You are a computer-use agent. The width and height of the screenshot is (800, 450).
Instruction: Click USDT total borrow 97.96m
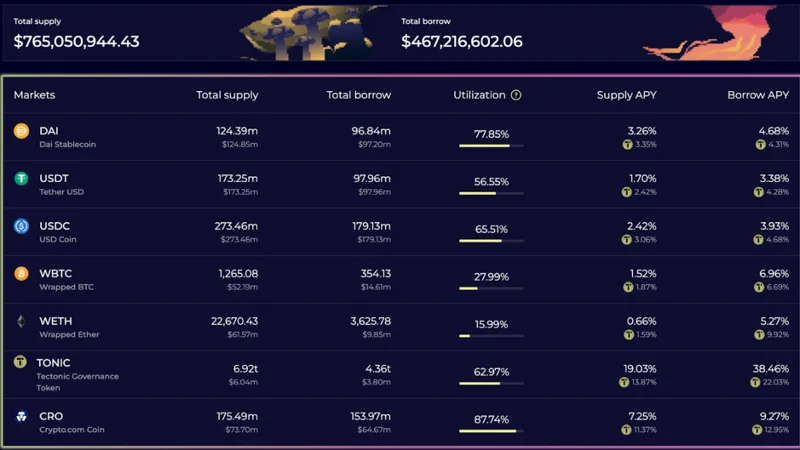click(372, 179)
